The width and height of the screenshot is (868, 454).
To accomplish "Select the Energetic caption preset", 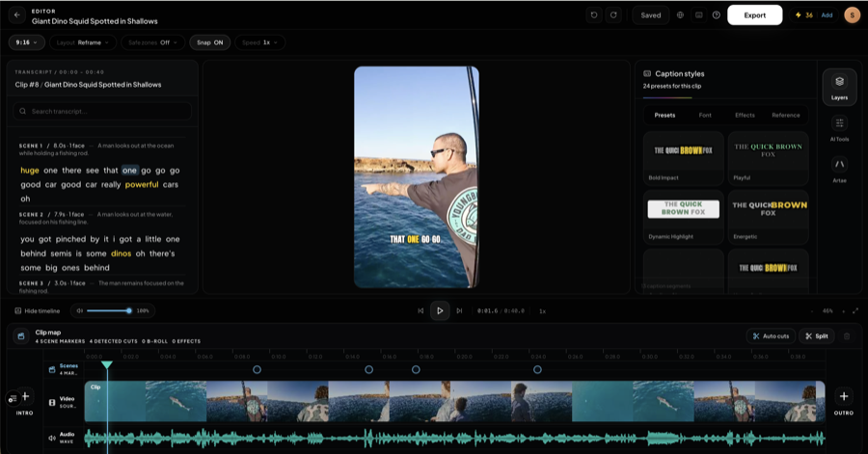I will pos(769,217).
